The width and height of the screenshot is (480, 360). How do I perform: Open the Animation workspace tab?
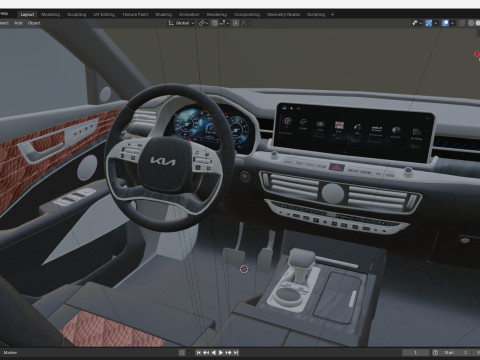(189, 15)
